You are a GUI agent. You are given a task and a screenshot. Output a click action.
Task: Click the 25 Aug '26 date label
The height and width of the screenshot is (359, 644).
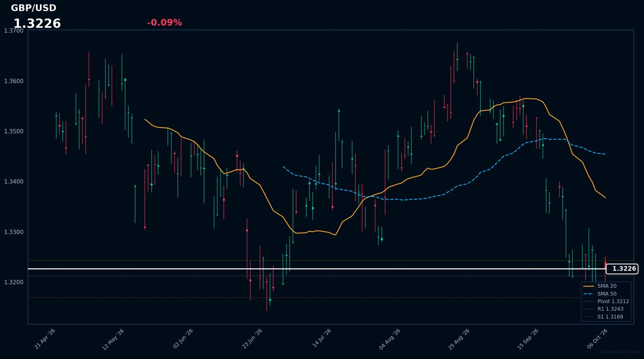(459, 339)
